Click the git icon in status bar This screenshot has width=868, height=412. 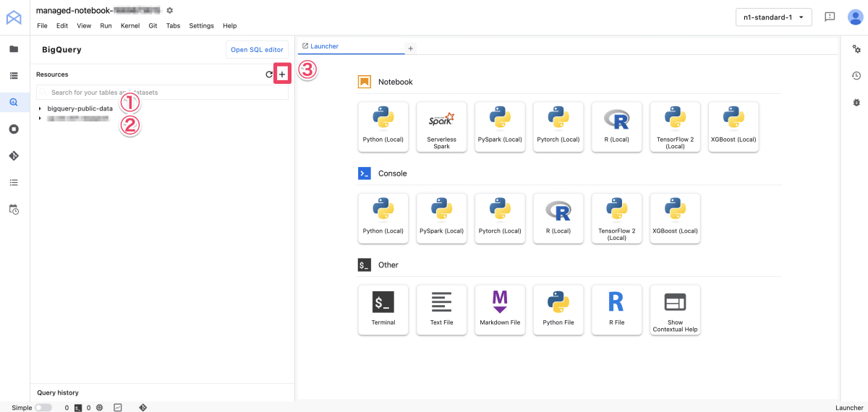click(x=142, y=408)
